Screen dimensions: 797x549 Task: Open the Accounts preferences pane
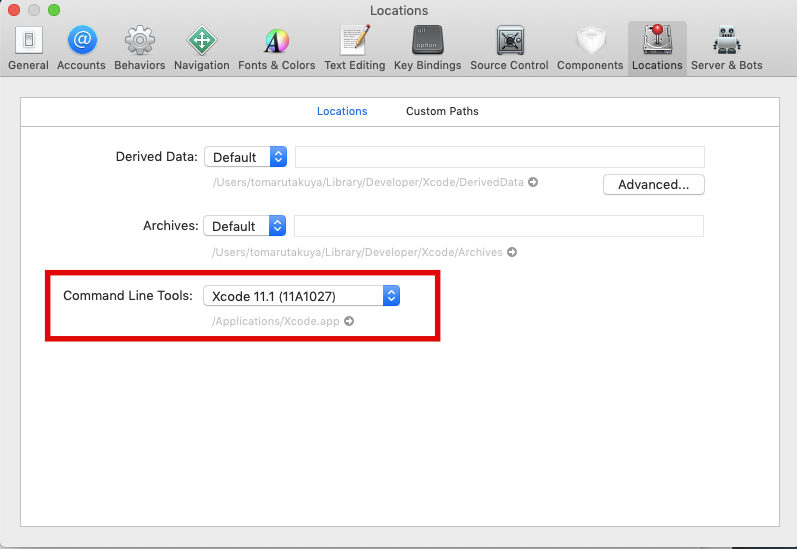coord(81,49)
